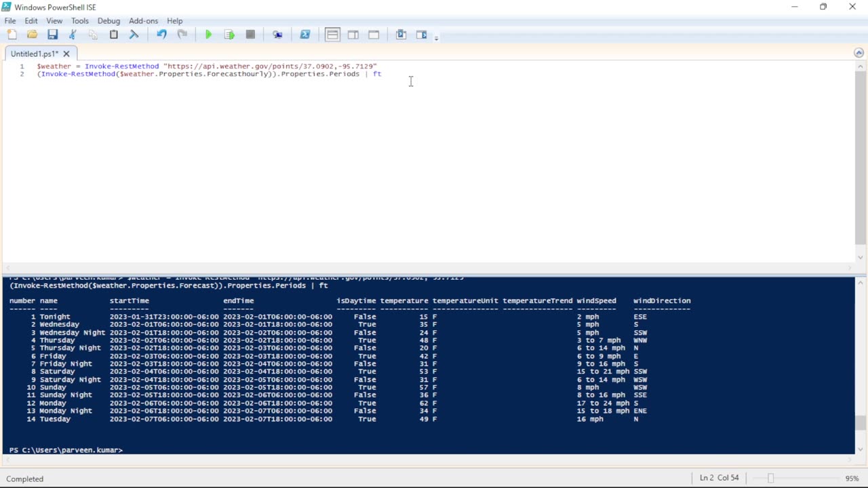Paste using the clipboard icon
This screenshot has height=488, width=868.
coord(113,35)
